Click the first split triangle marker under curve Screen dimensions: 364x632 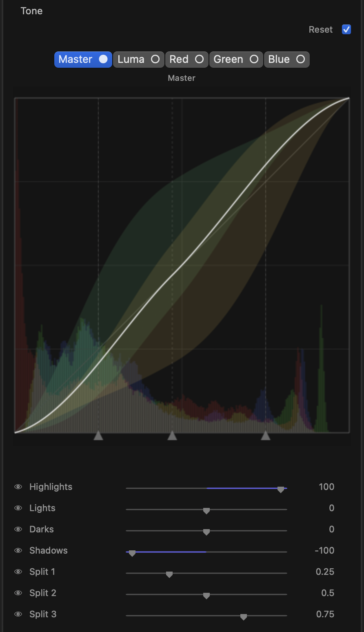98,435
